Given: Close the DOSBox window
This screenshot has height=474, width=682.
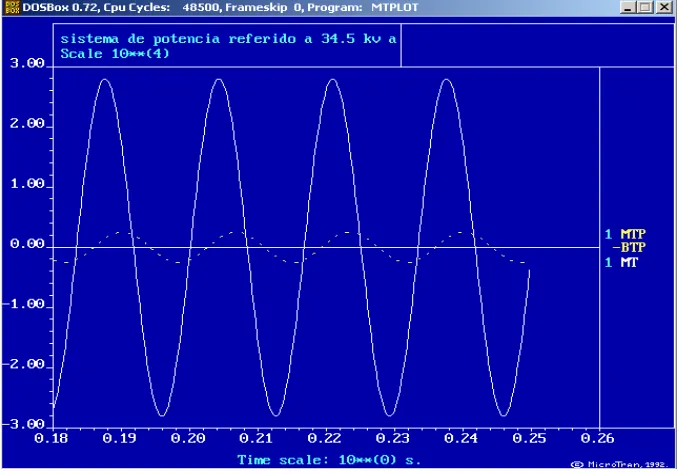Looking at the screenshot, I should point(665,7).
